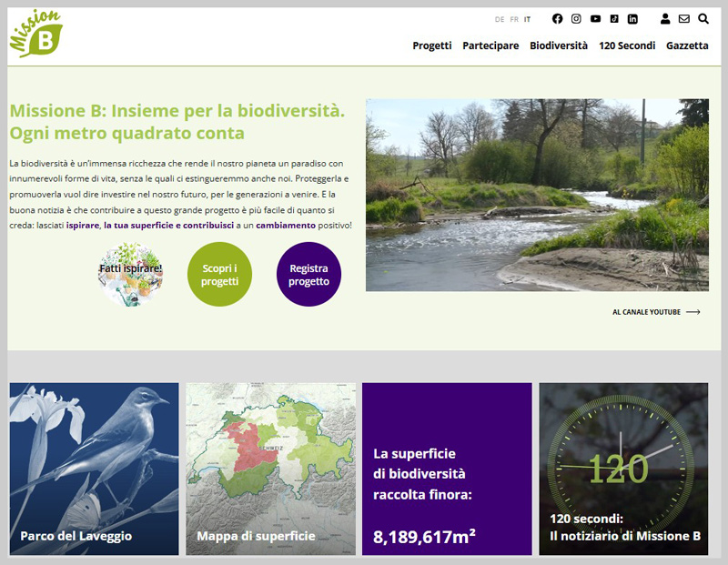Open the Progetti menu
The image size is (728, 565).
click(431, 45)
